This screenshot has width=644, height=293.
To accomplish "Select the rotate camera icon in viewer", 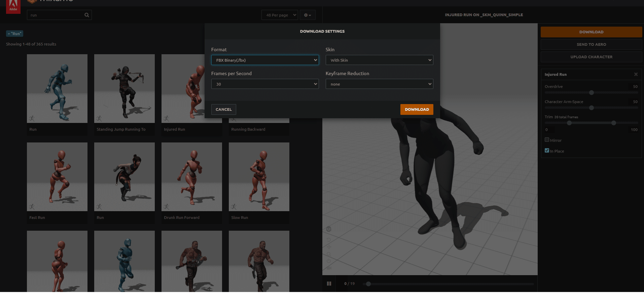I will click(x=329, y=239).
